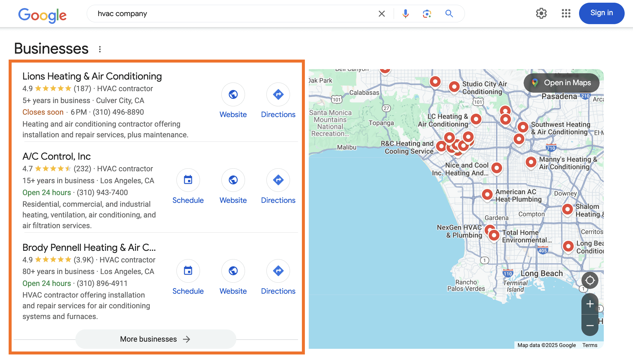This screenshot has height=364, width=633.
Task: Click the 4.9 rating for Lions Heating
Action: coord(27,88)
